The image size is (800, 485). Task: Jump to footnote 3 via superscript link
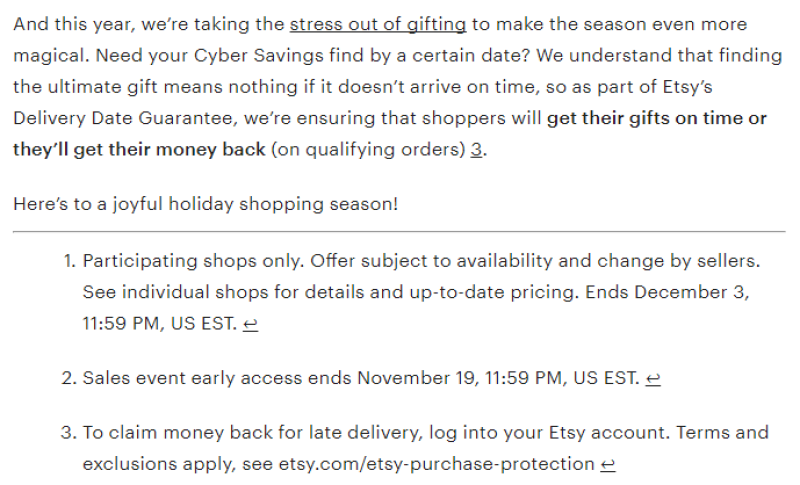point(477,150)
